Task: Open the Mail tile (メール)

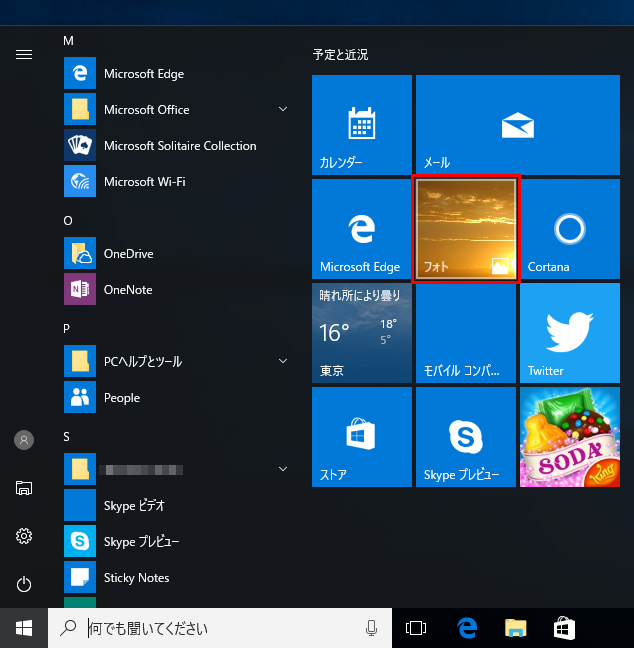Action: (517, 125)
